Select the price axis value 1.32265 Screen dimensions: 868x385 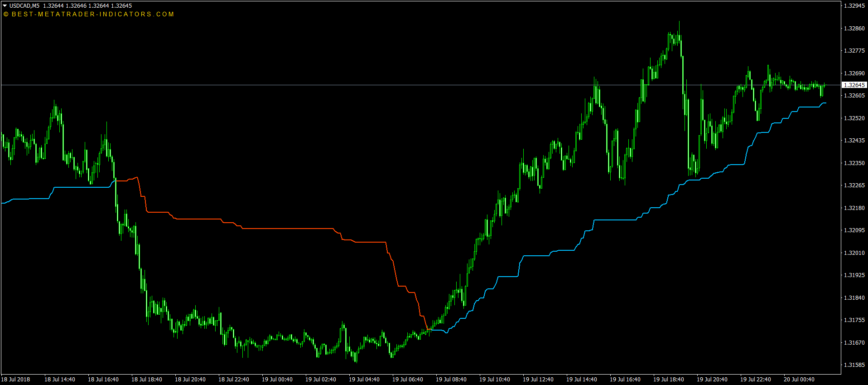854,185
